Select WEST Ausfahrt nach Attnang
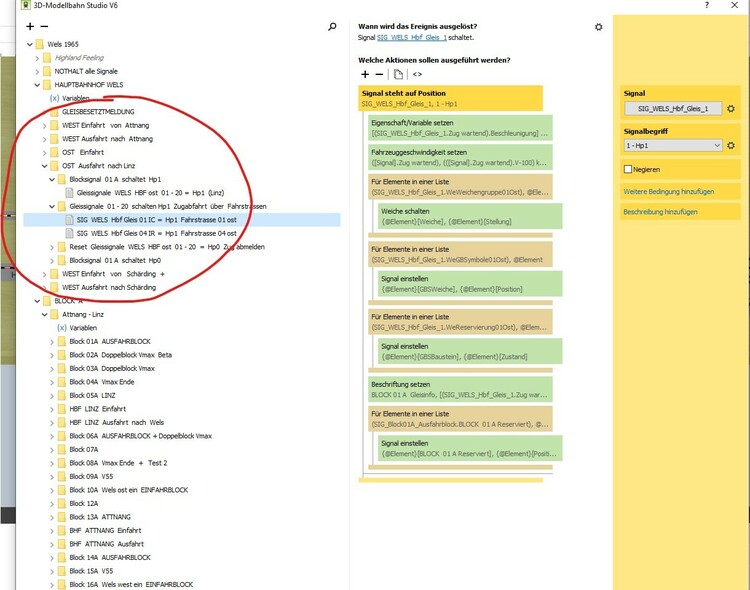This screenshot has width=750, height=590. coord(107,139)
